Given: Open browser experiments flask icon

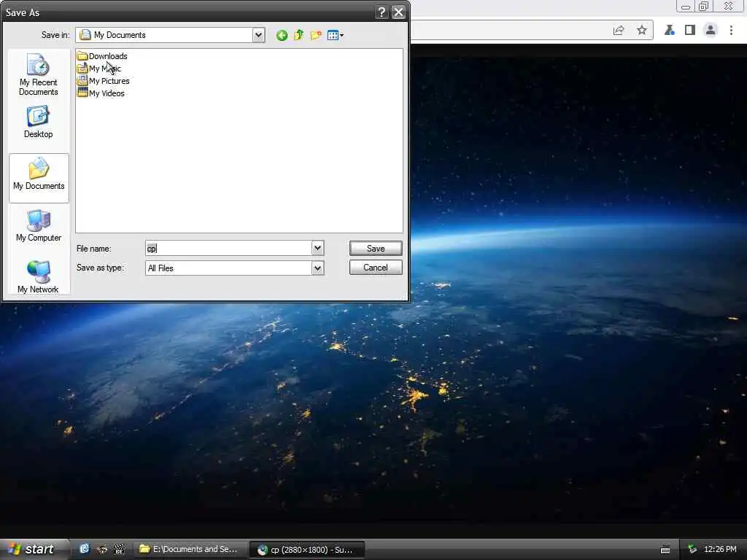Looking at the screenshot, I should coord(670,31).
